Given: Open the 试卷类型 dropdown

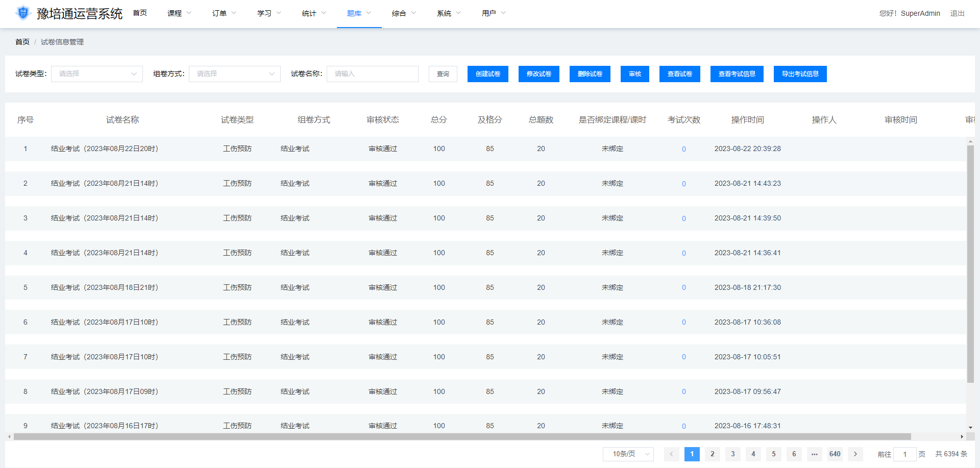Looking at the screenshot, I should (97, 73).
